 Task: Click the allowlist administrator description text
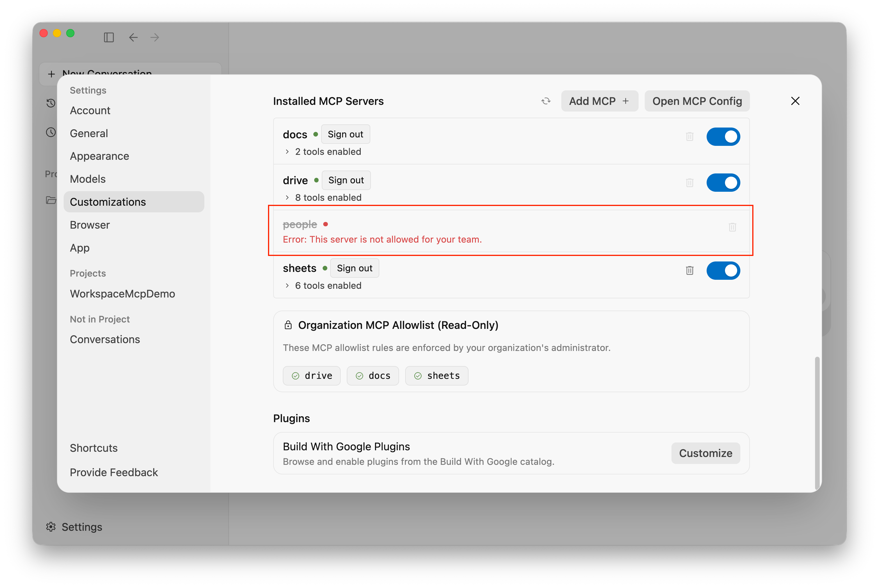click(446, 348)
